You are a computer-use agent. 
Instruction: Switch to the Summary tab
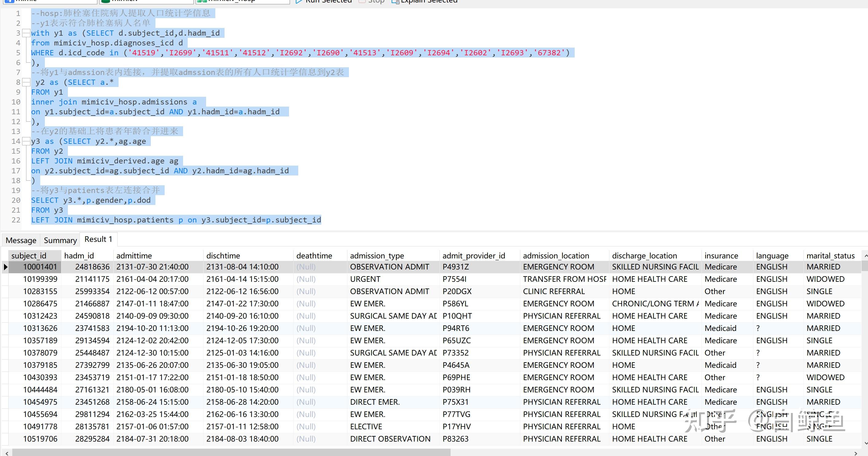point(60,240)
